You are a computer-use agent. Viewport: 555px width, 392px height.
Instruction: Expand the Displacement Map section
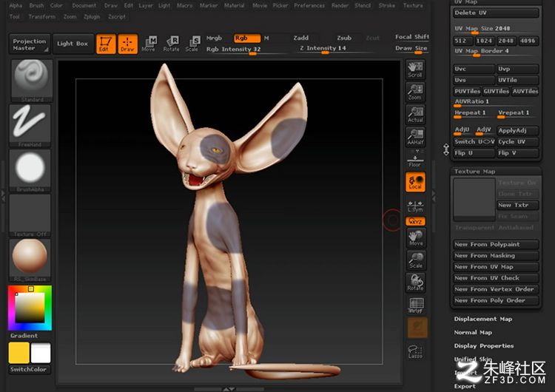[483, 319]
